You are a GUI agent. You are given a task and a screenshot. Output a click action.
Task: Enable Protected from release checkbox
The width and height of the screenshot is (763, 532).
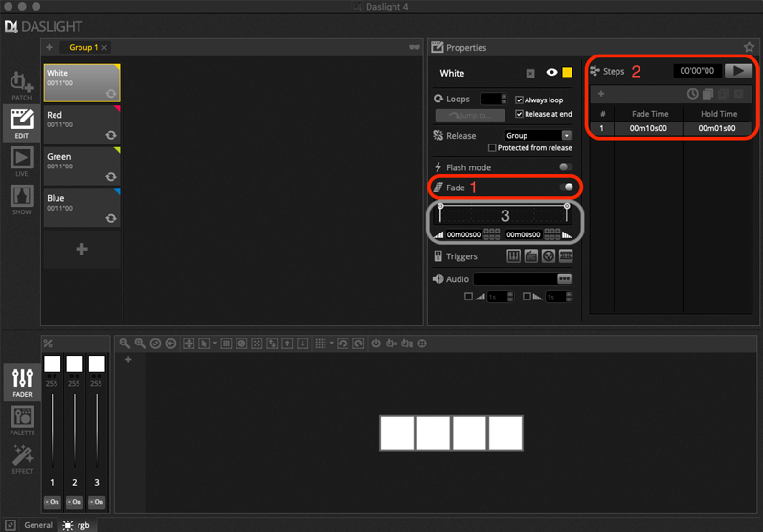(x=492, y=148)
